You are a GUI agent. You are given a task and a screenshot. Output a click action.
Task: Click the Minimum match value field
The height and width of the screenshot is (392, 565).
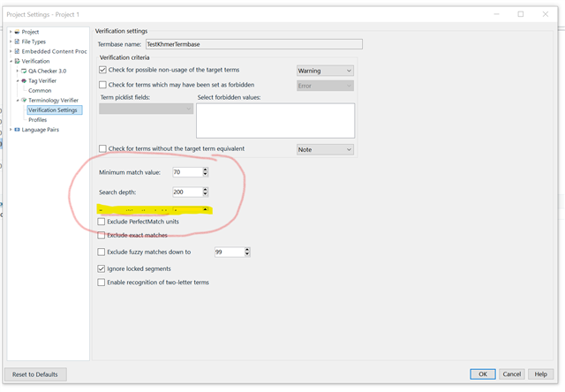(x=187, y=172)
